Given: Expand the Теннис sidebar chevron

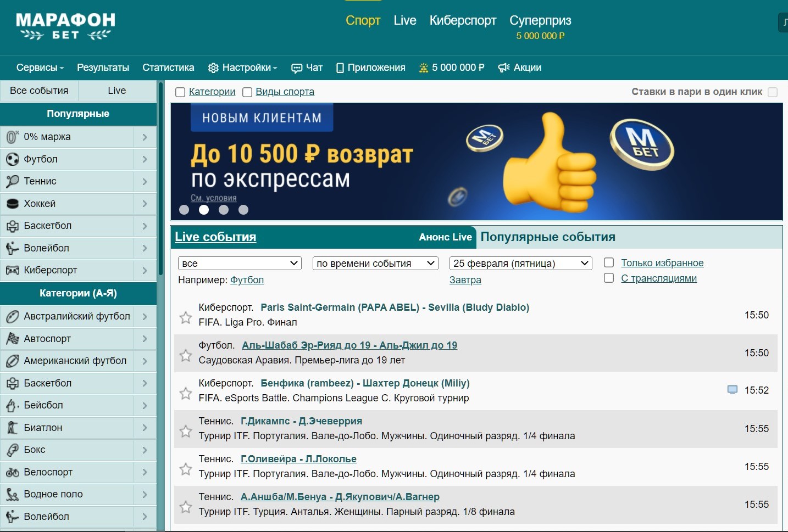Looking at the screenshot, I should tap(145, 181).
